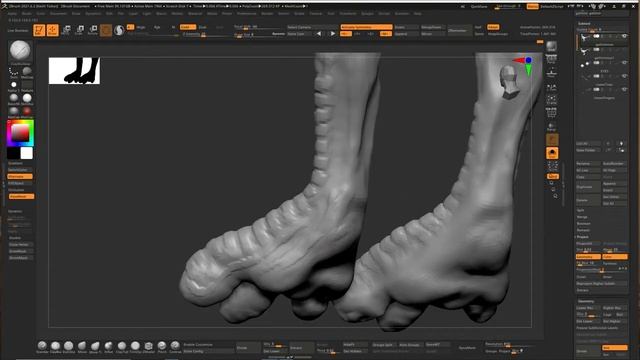Click Del Lower in the Geometry panel
This screenshot has height=360, width=640.
[x=588, y=321]
